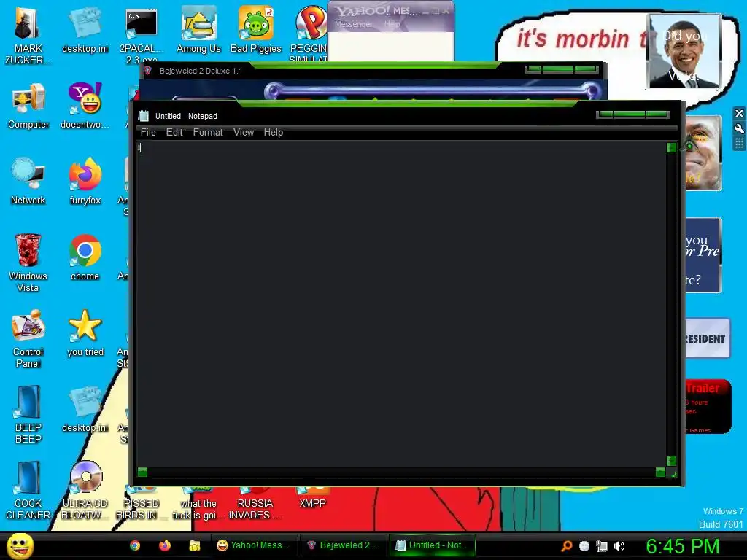Open the 2PACAL 2.3.exe desktop shortcut
The height and width of the screenshot is (560, 747).
tap(142, 36)
